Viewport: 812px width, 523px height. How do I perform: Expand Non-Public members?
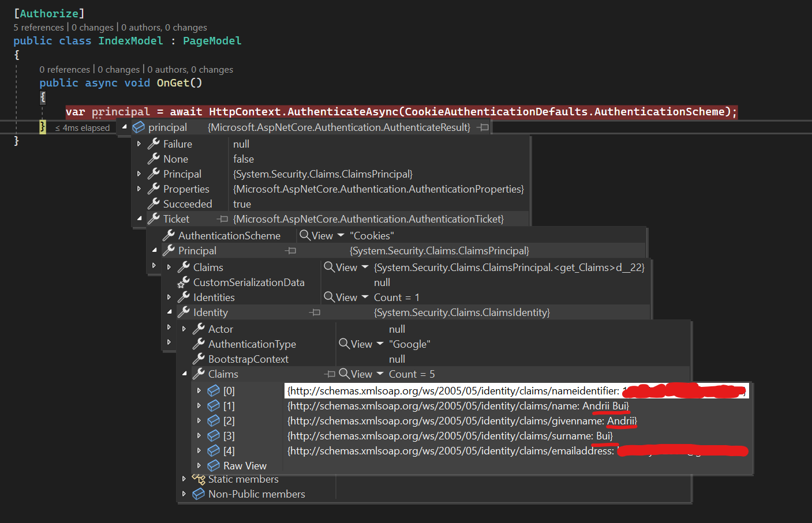tap(184, 494)
